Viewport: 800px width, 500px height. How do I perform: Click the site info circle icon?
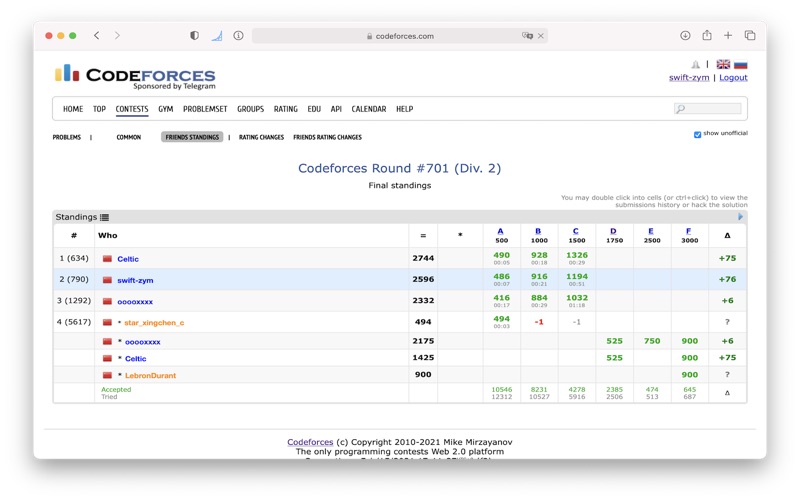tap(238, 35)
